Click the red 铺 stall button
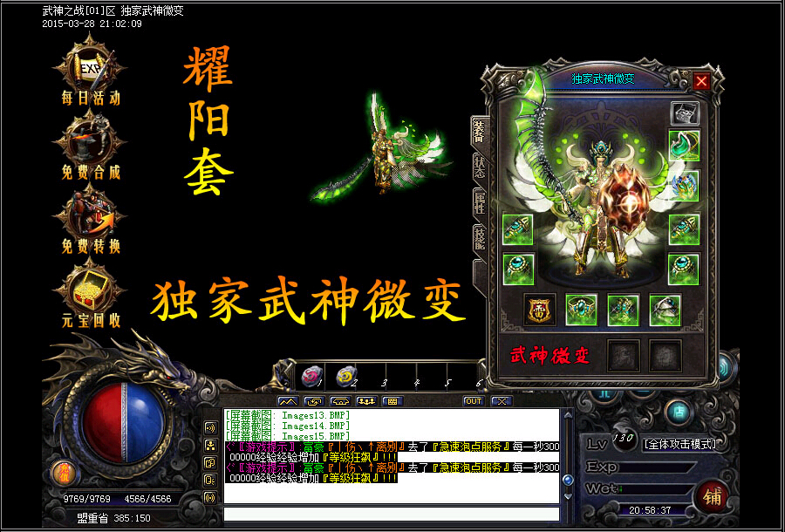 coord(713,496)
